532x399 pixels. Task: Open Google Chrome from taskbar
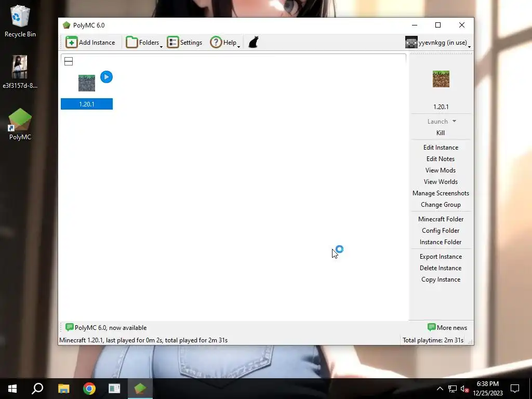[89, 389]
